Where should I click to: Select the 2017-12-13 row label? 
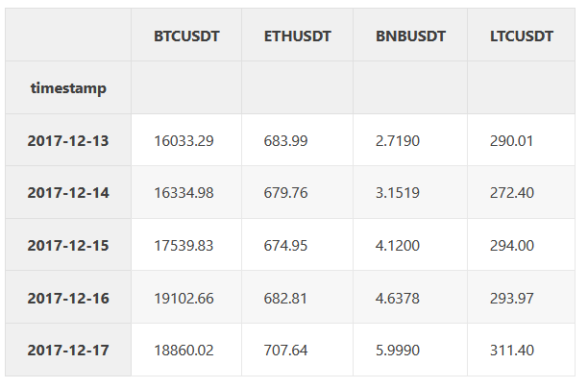click(x=68, y=141)
